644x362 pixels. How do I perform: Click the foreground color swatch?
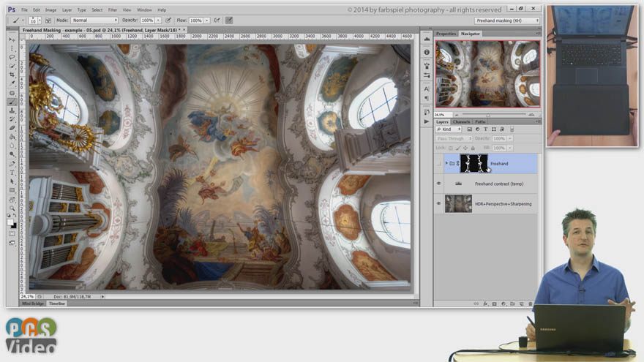point(10,222)
